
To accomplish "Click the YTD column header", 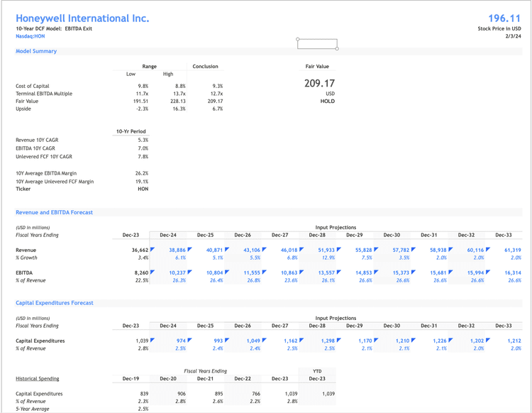I will (x=317, y=371).
